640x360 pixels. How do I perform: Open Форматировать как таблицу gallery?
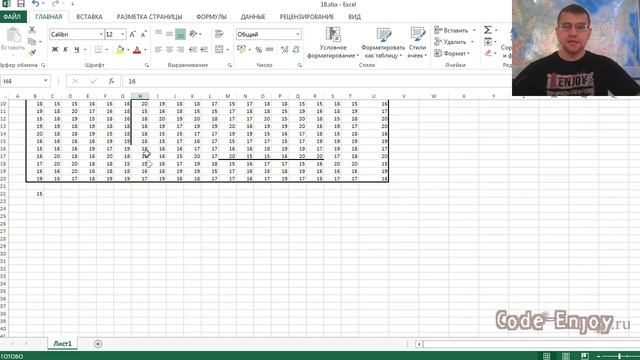(x=383, y=42)
